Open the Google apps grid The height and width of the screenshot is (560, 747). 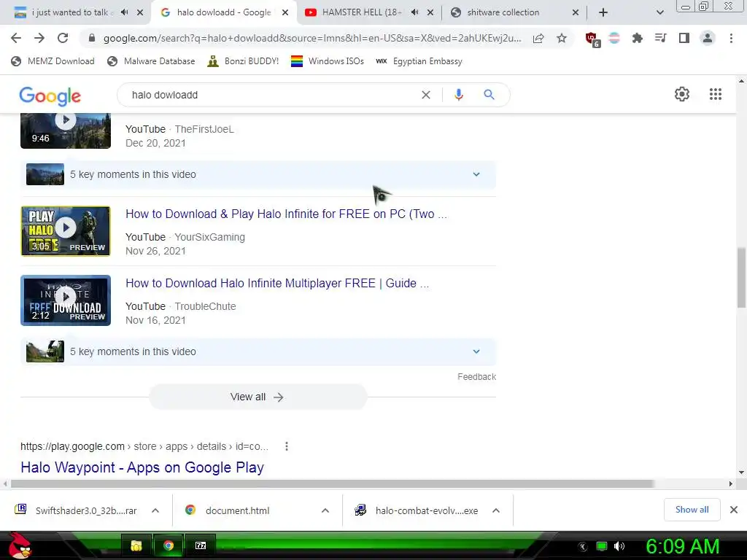click(715, 94)
